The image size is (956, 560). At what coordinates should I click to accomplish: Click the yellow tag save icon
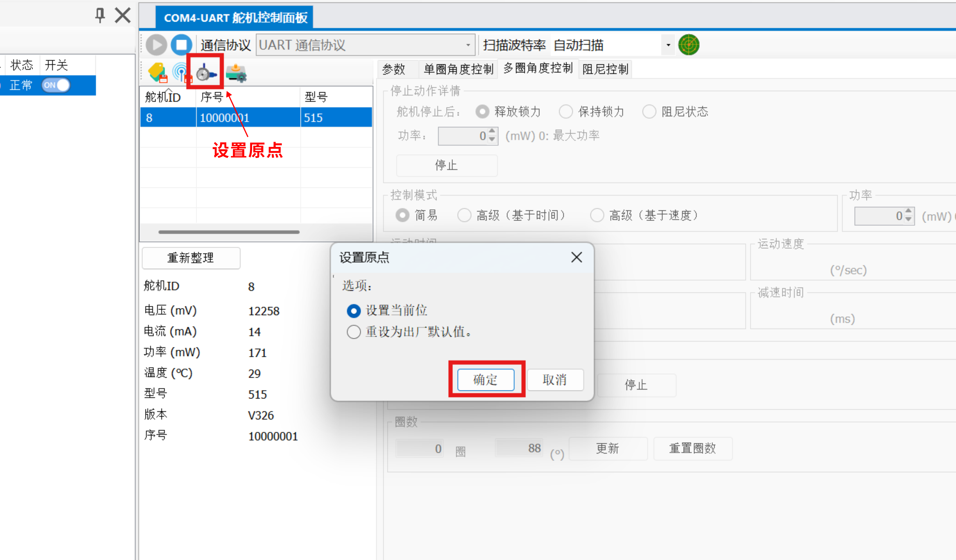(x=157, y=72)
